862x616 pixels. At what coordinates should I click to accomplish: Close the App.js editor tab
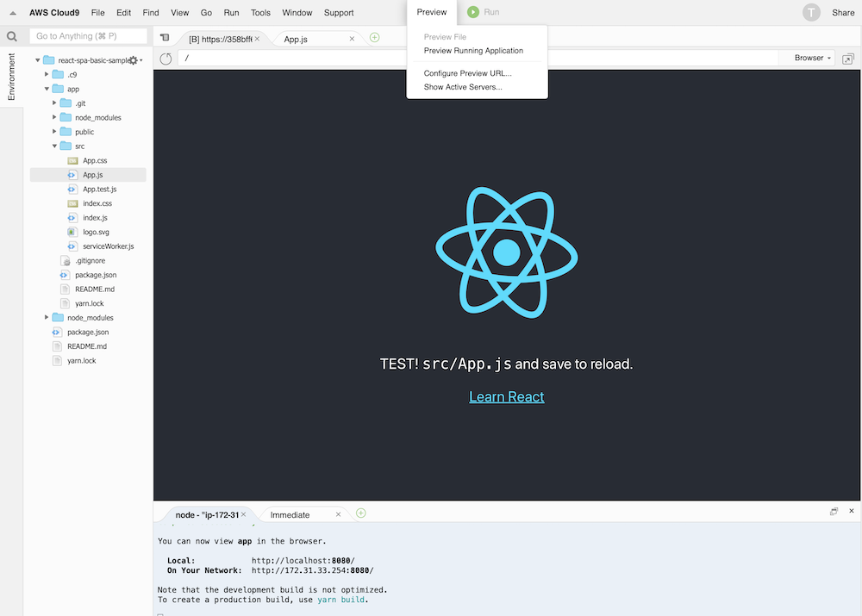[x=352, y=39]
